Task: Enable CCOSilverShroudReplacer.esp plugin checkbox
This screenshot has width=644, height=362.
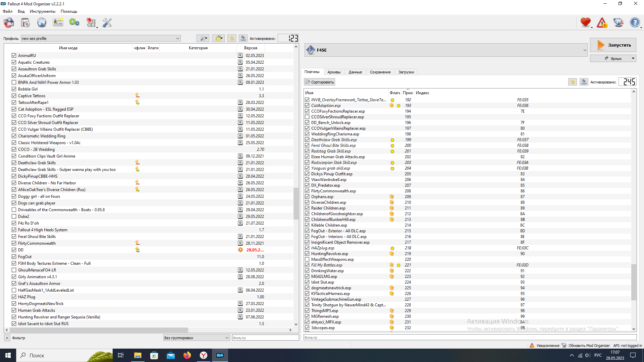Action: tap(307, 117)
